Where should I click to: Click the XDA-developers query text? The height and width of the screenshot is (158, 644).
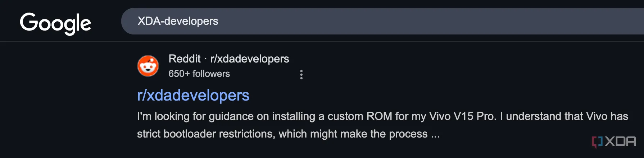coord(178,21)
